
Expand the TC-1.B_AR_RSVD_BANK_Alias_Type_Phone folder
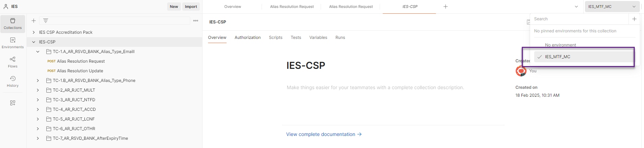[x=38, y=81]
